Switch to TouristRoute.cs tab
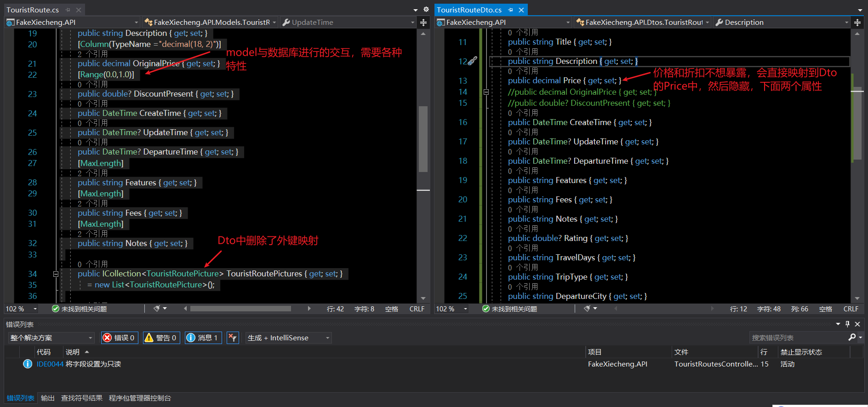868x407 pixels. (33, 10)
